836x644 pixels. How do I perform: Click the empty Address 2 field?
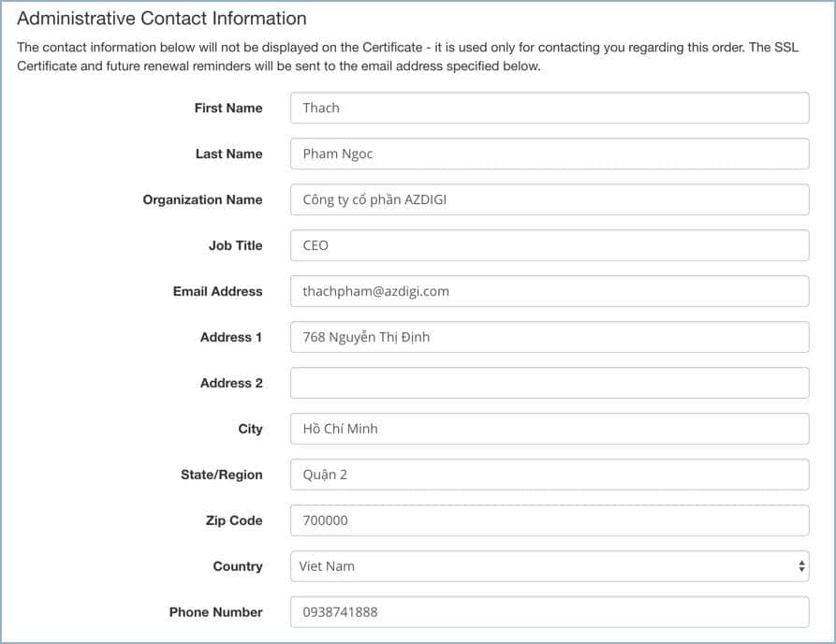[549, 383]
